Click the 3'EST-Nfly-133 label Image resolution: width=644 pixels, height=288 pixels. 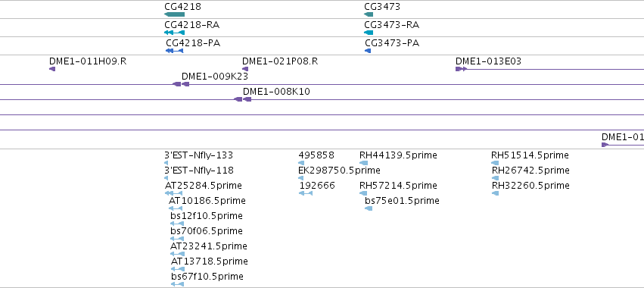pos(198,155)
